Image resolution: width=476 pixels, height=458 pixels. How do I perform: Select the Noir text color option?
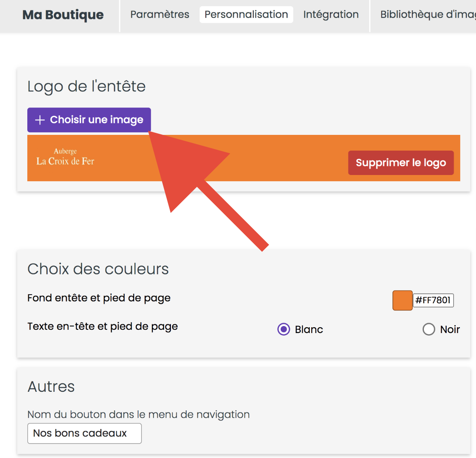click(429, 329)
